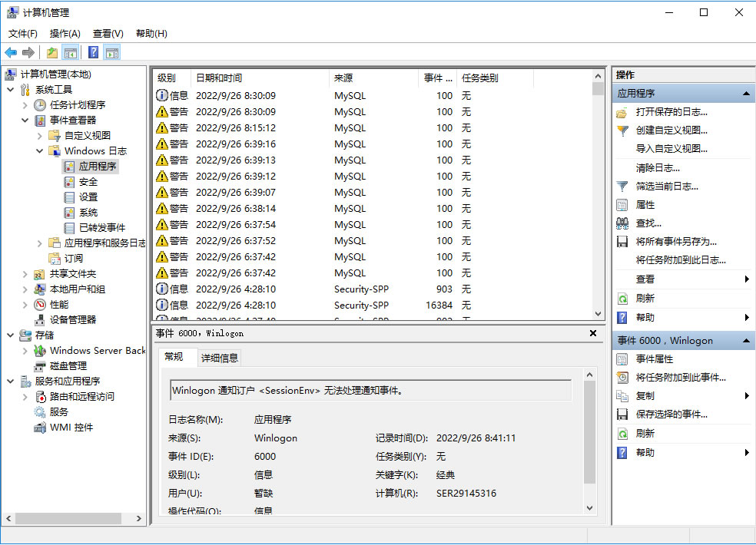Toggle the Show/Hide Action Pane toolbar icon
Viewport: 756px width, 545px height.
(x=112, y=52)
